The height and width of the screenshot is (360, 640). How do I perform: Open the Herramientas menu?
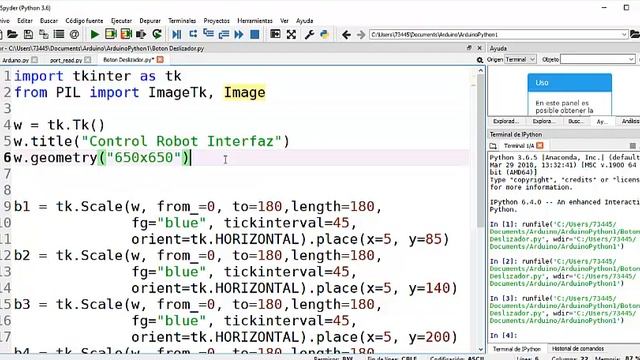pos(255,20)
